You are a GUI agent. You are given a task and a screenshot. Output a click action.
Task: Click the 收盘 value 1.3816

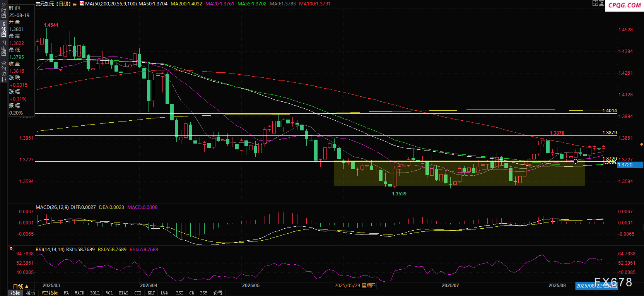(x=17, y=71)
